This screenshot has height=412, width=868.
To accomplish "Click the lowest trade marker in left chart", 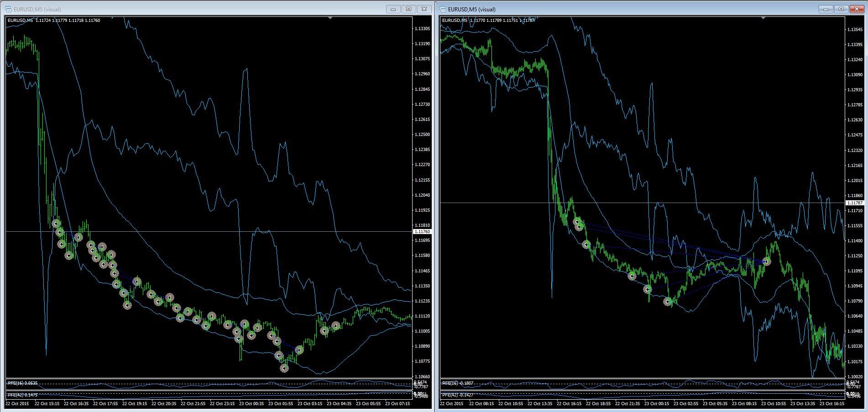I will 284,368.
